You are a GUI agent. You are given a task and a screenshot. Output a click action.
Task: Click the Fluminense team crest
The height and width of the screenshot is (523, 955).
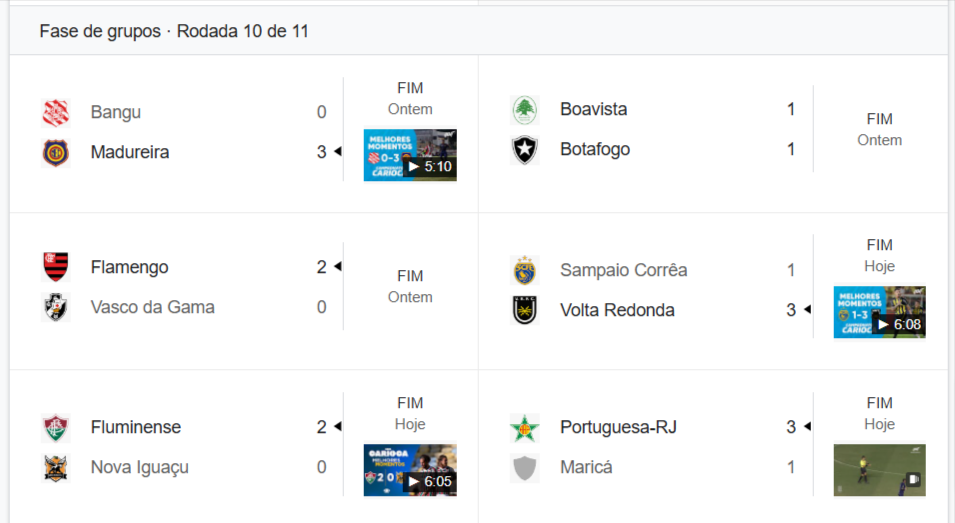56,428
